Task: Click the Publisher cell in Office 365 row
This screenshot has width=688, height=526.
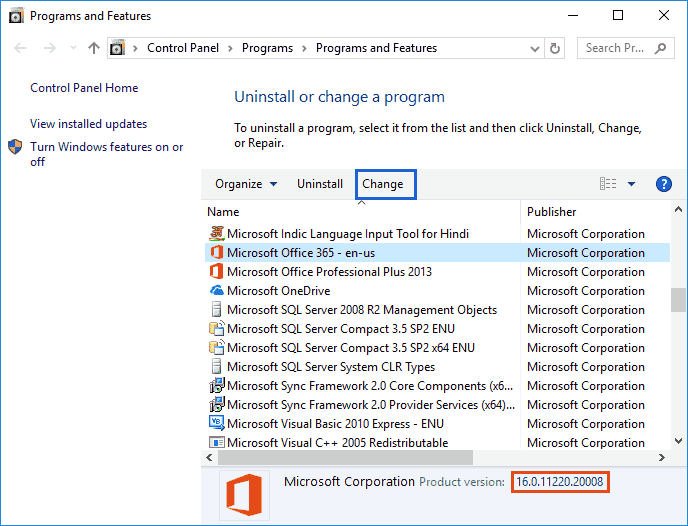Action: pyautogui.click(x=586, y=253)
